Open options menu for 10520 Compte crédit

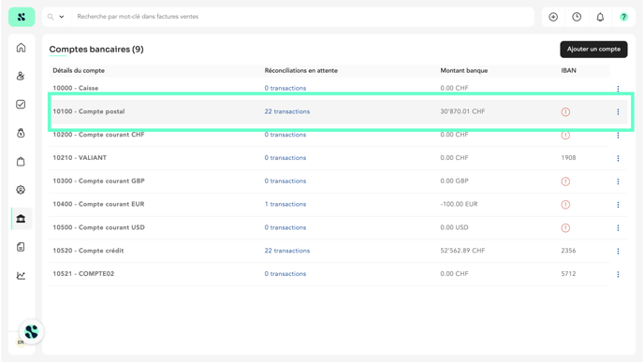pos(618,251)
